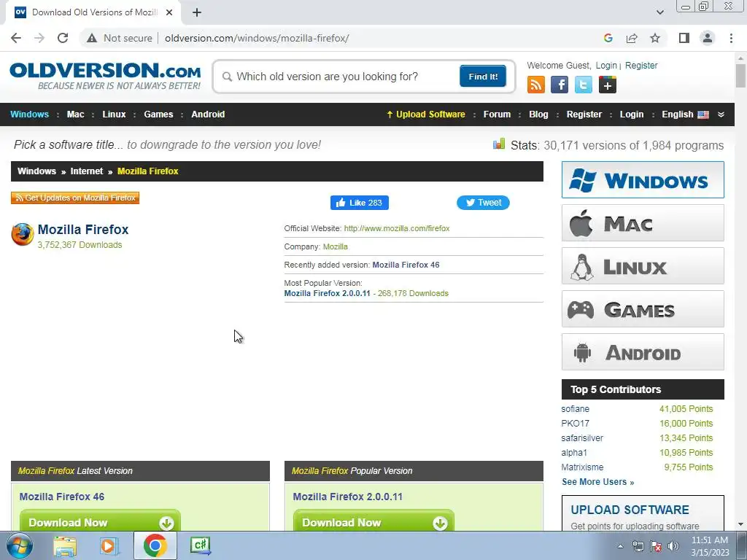Open a new browser tab
Screen dimensions: 747x560
point(197,12)
